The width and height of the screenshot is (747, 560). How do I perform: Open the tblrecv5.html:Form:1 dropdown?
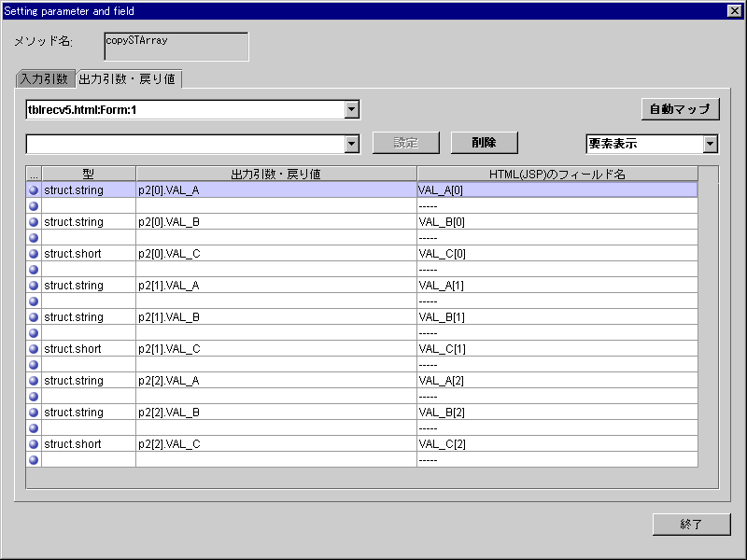(x=351, y=110)
